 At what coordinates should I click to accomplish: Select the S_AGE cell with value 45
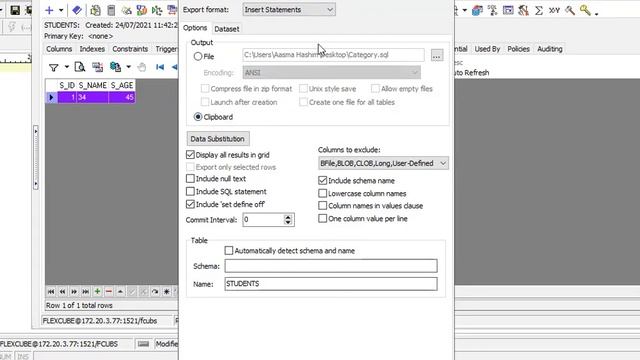tap(122, 97)
